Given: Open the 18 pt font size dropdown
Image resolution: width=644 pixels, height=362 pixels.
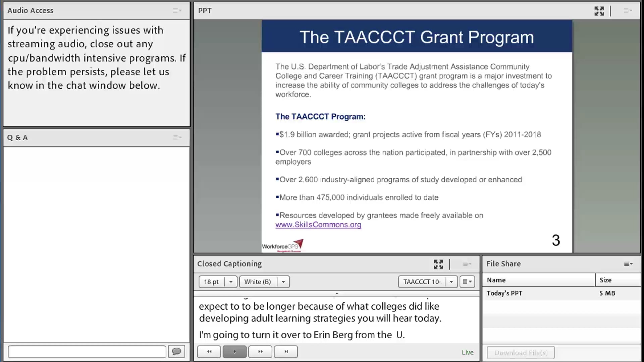Looking at the screenshot, I should click(x=218, y=282).
